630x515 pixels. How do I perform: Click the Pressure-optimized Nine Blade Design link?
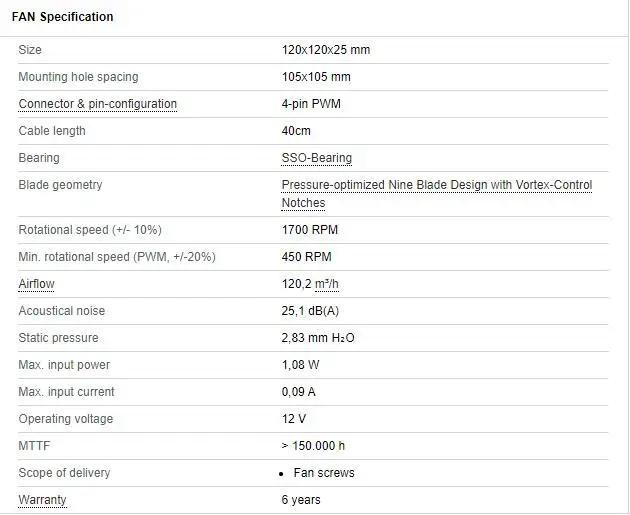point(436,185)
